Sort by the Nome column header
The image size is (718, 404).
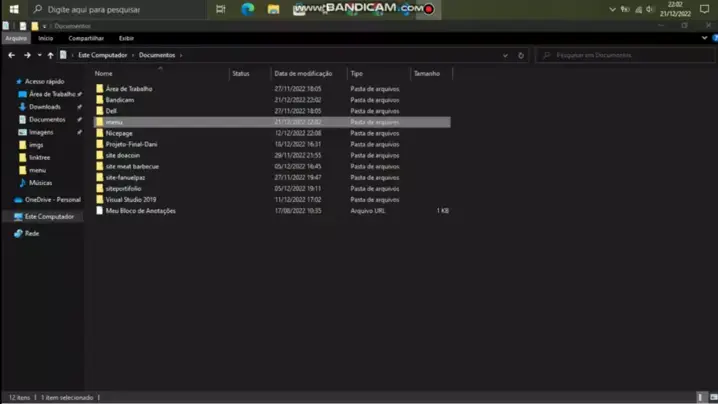click(103, 73)
